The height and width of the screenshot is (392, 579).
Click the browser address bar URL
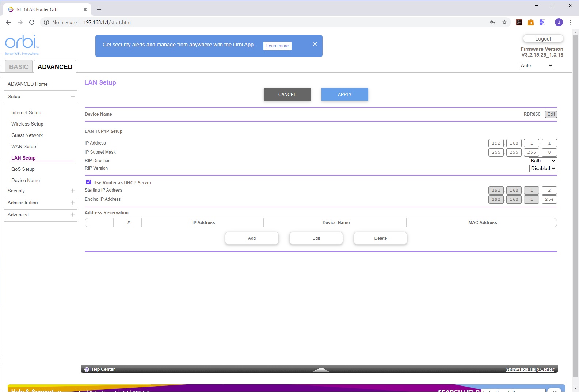click(x=107, y=22)
